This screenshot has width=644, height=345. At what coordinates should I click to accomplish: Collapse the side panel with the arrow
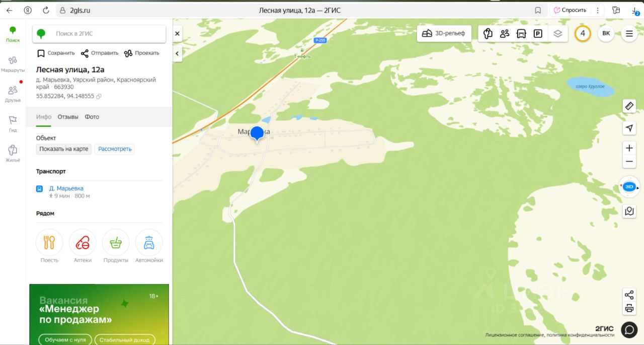(177, 53)
